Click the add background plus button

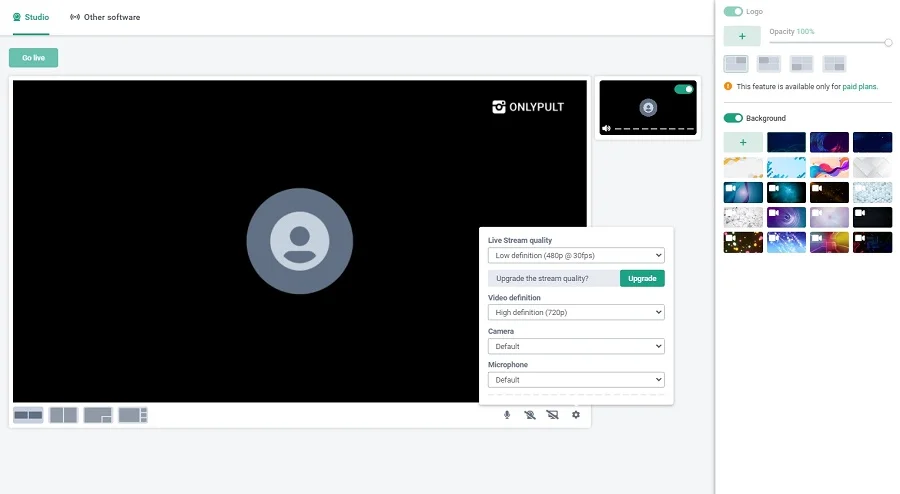[x=742, y=142]
